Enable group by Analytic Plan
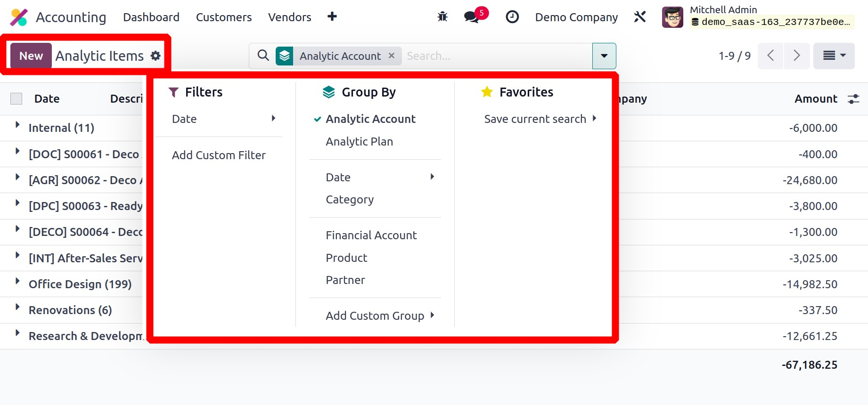868x405 pixels. 359,142
